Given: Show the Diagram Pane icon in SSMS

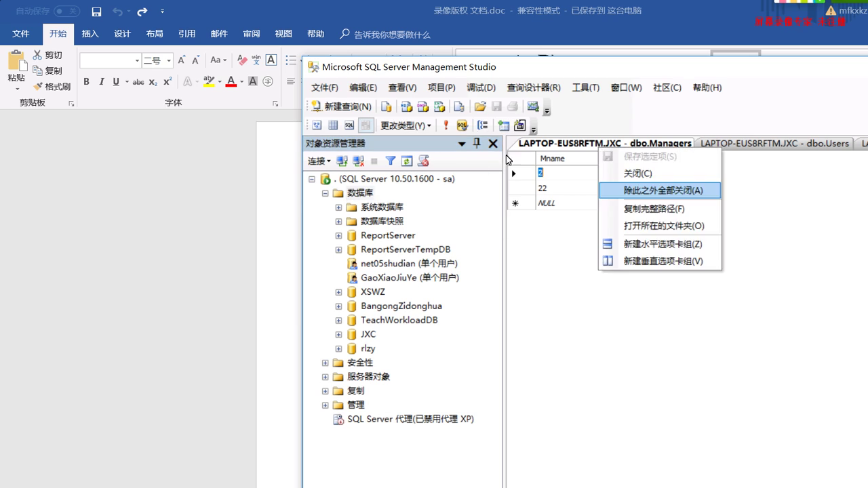Looking at the screenshot, I should [x=317, y=125].
